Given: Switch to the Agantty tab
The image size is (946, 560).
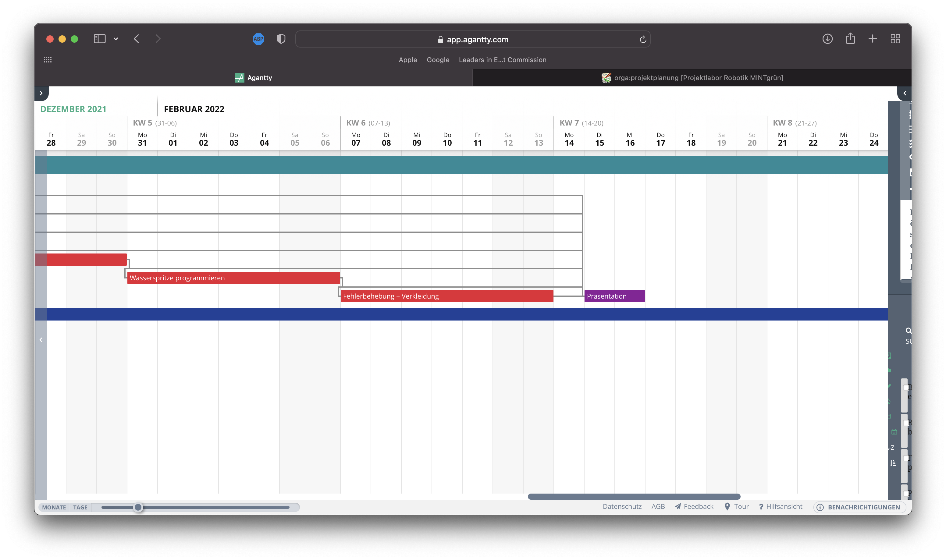Looking at the screenshot, I should tap(253, 78).
